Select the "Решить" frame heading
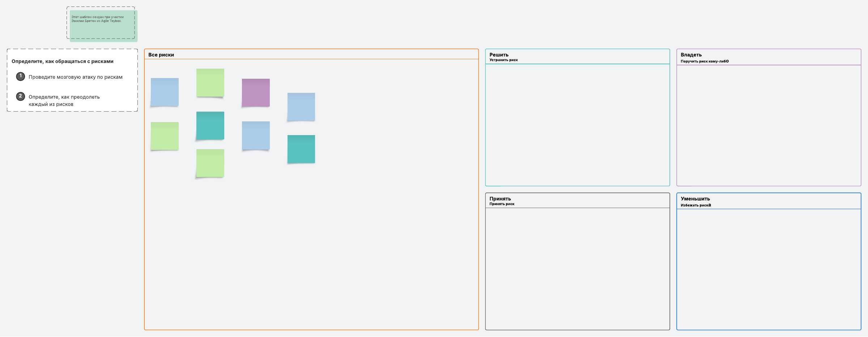This screenshot has height=337, width=868. [x=499, y=55]
